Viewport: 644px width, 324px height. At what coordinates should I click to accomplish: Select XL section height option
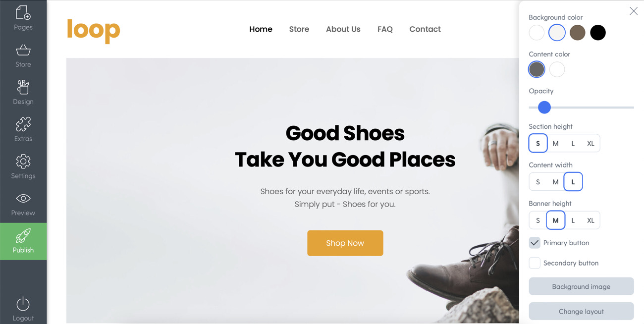[x=590, y=143]
